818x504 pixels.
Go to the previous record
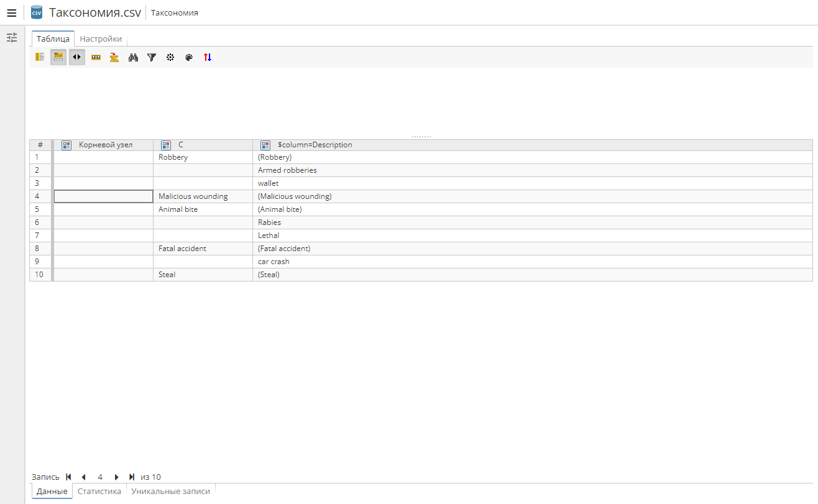[x=83, y=477]
